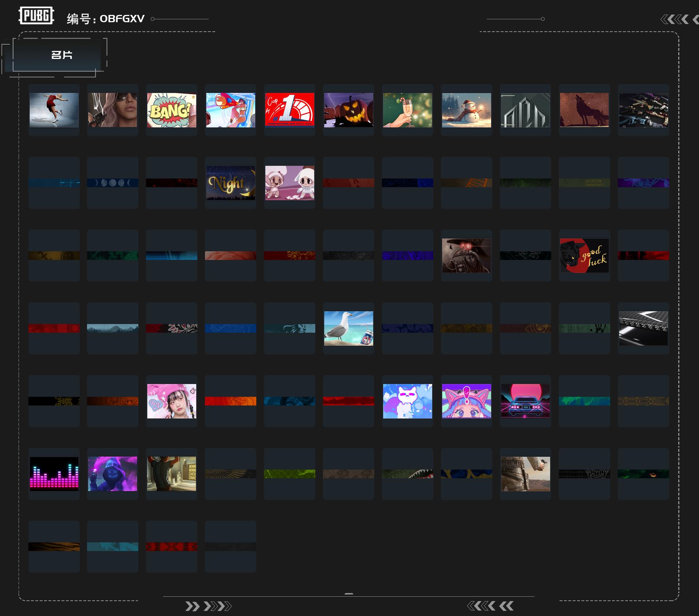Select the BANG! comic namecard
Viewport: 699px width, 616px height.
[171, 110]
